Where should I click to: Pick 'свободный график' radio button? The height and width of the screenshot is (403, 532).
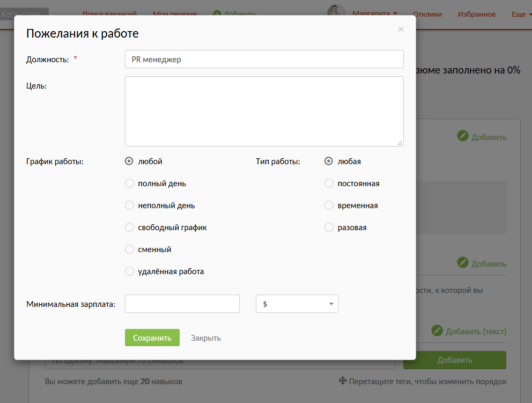pyautogui.click(x=129, y=228)
